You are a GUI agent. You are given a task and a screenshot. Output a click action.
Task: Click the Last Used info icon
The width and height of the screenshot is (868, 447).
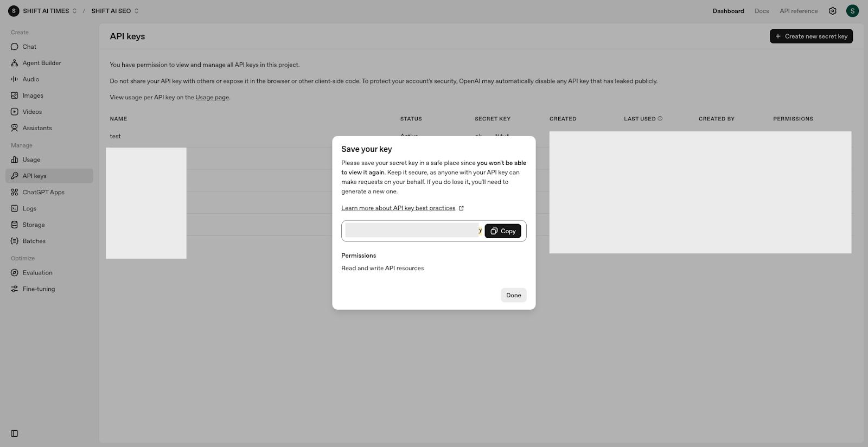(x=660, y=118)
